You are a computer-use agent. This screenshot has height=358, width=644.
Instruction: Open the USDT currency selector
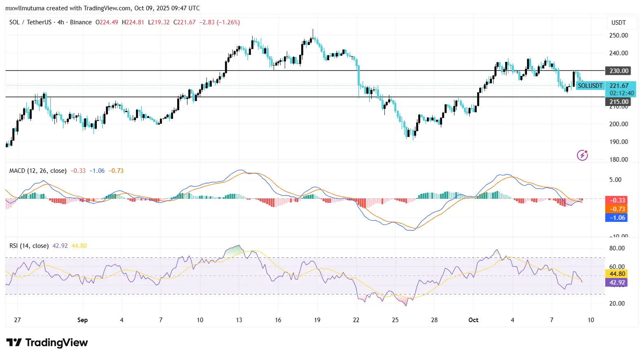click(618, 23)
